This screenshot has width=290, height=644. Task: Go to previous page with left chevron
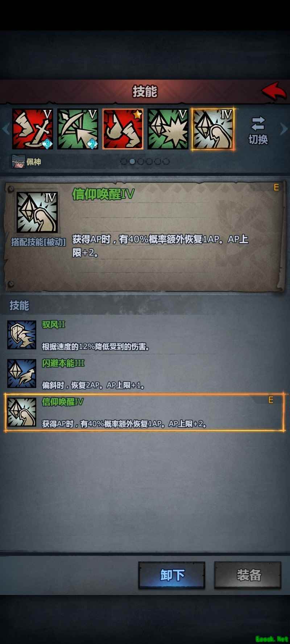click(x=5, y=129)
